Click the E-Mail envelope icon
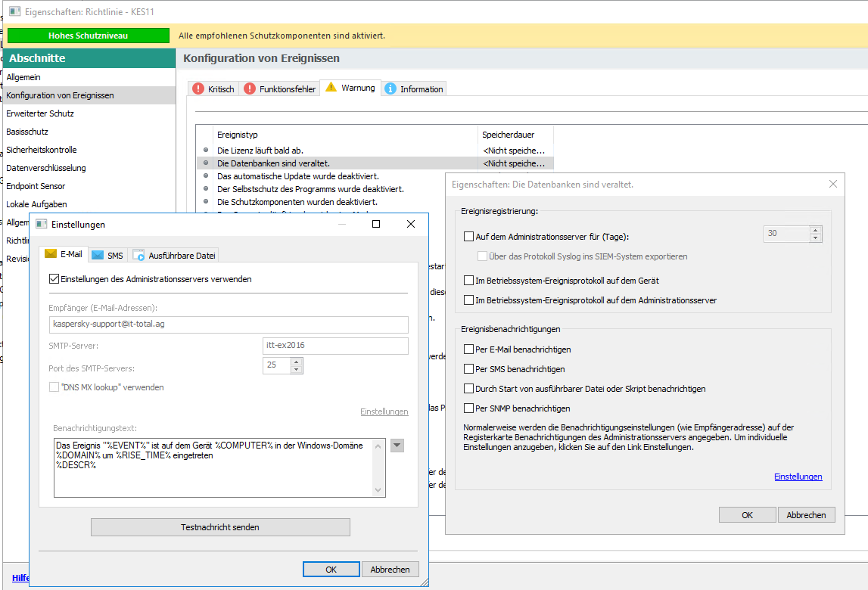868x590 pixels. 51,255
